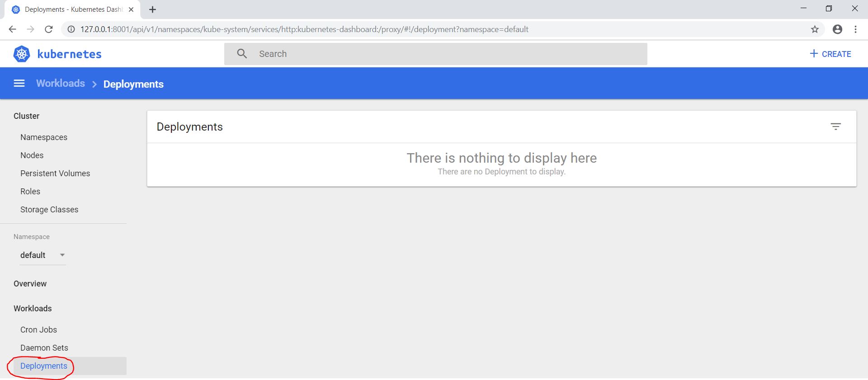This screenshot has height=380, width=868.
Task: View site information icon in address bar
Action: pos(71,29)
